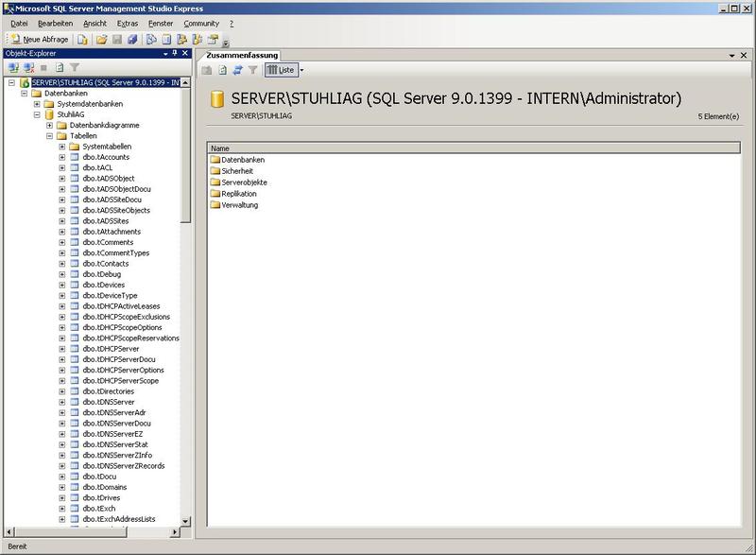Click the Filter funnel in Zusammenfassung toolbar

[x=252, y=70]
